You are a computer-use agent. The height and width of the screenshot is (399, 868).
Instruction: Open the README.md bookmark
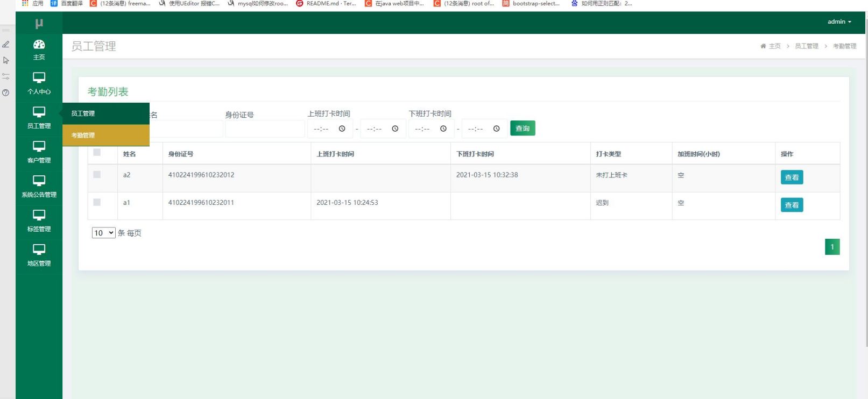(x=326, y=3)
